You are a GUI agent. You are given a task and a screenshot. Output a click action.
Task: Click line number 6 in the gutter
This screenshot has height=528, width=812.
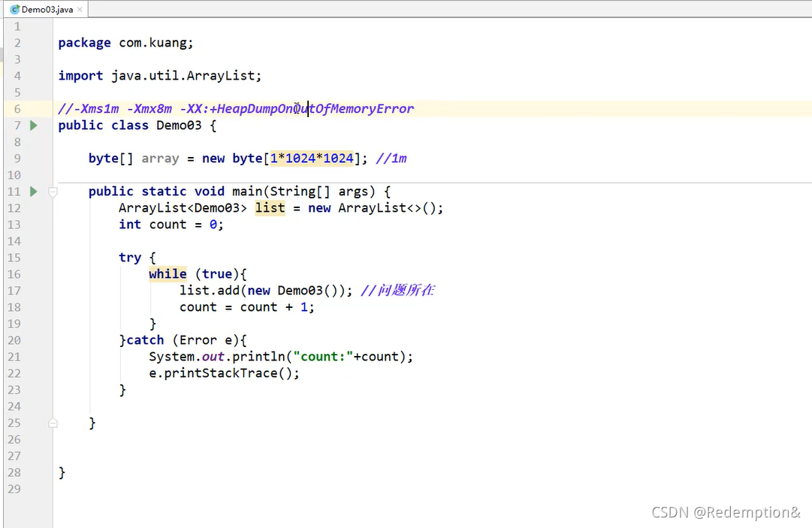(x=17, y=109)
